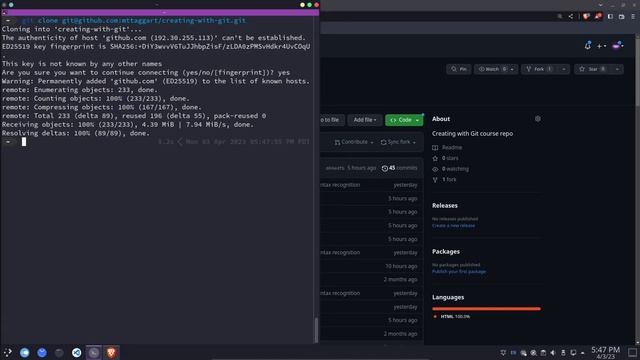Fork the repository with Fork button
Screen dimensions: 640x360
click(x=540, y=69)
